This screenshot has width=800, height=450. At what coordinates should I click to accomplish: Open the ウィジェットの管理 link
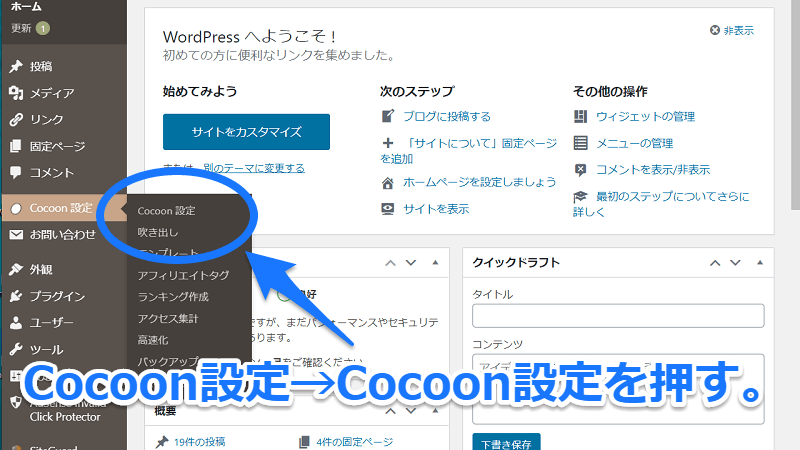(645, 116)
